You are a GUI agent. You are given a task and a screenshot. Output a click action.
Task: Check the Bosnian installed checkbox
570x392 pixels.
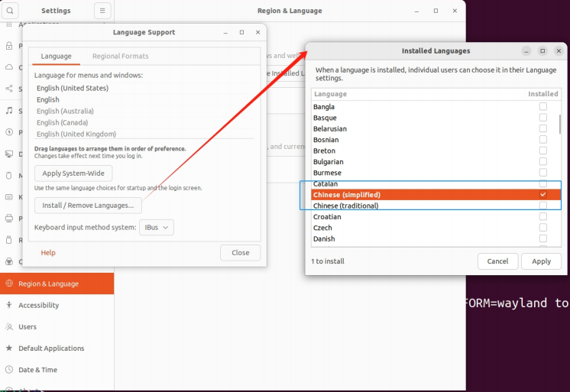point(542,139)
